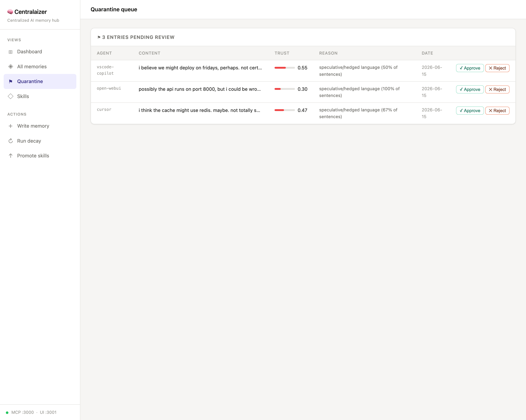Viewport: 526px width, 420px height.
Task: Click the Run decay circular arrow icon
Action: [10, 141]
